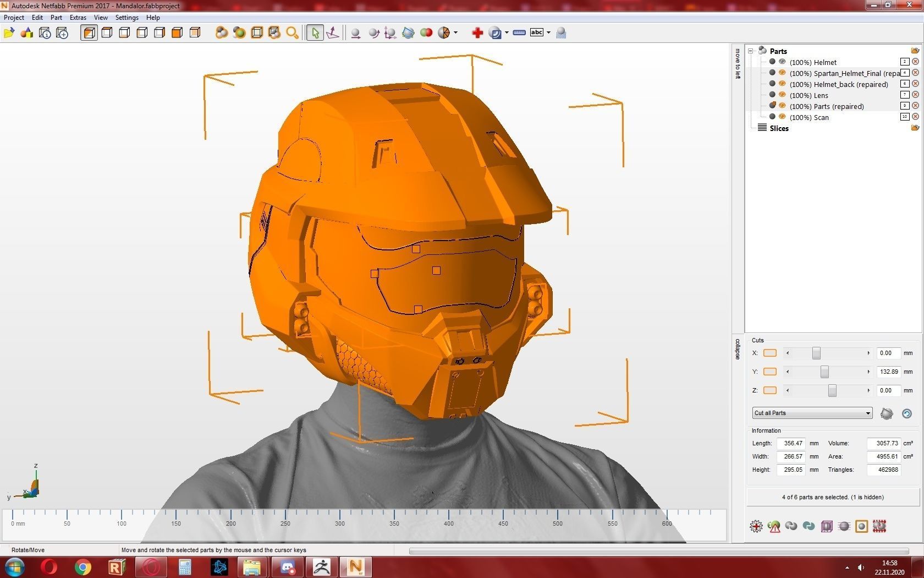Image resolution: width=924 pixels, height=578 pixels.
Task: Open Google Chrome from the taskbar
Action: (x=83, y=567)
